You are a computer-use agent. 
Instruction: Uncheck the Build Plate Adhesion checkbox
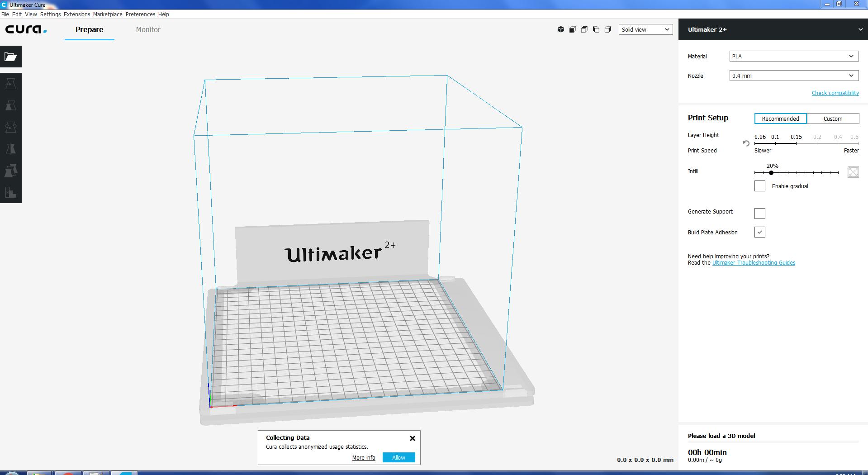pyautogui.click(x=760, y=232)
